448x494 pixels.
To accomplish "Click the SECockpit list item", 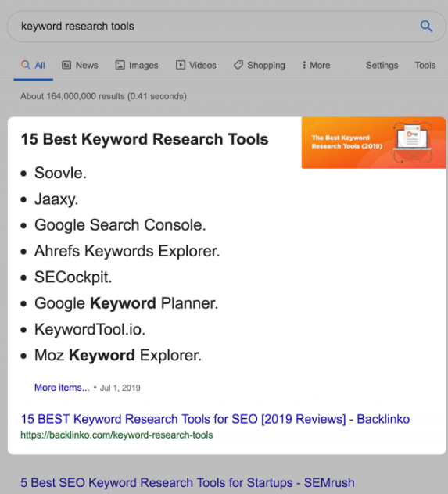I will (x=73, y=277).
